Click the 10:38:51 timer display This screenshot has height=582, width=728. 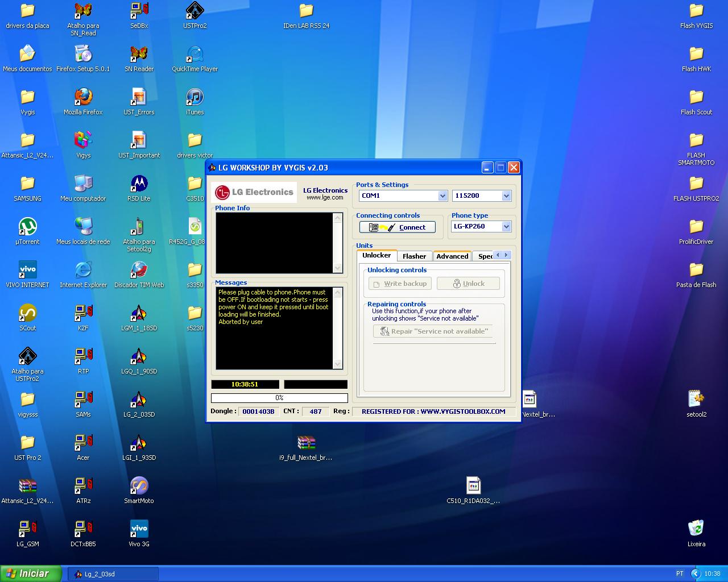(245, 384)
